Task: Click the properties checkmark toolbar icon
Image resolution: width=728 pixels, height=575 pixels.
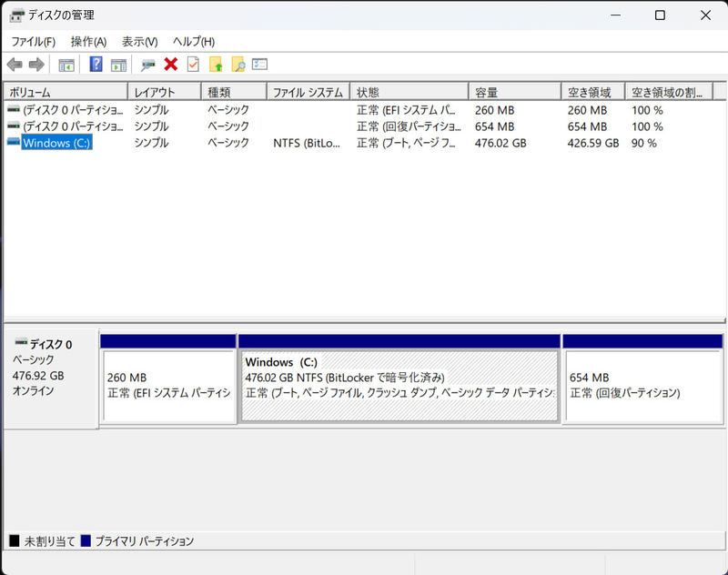Action: 193,64
